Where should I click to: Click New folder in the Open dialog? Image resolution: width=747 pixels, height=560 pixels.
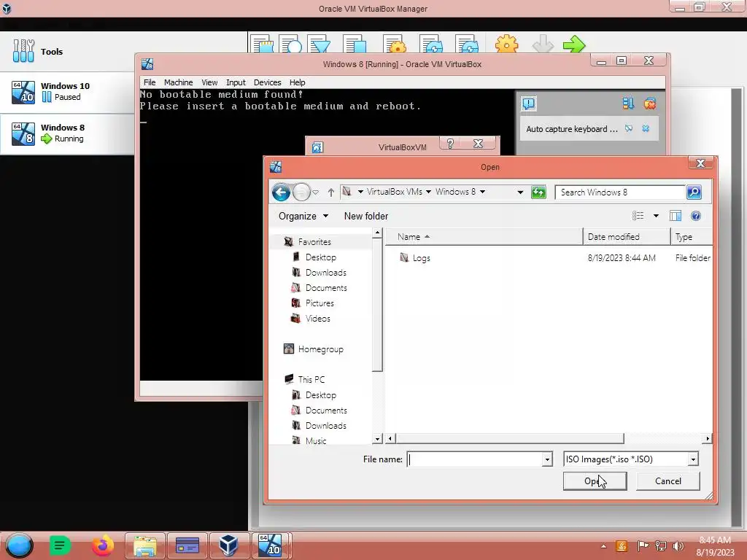366,216
